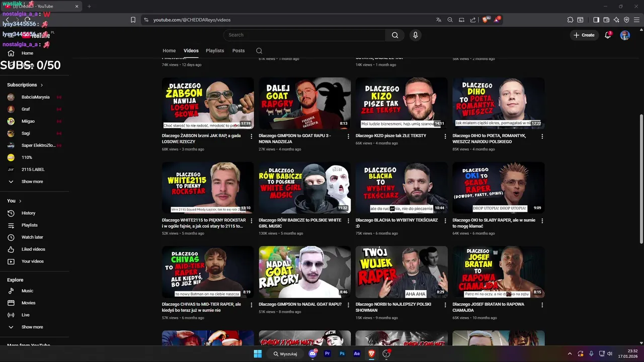This screenshot has height=362, width=644.
Task: Switch to the Playlists tab
Action: (215, 51)
